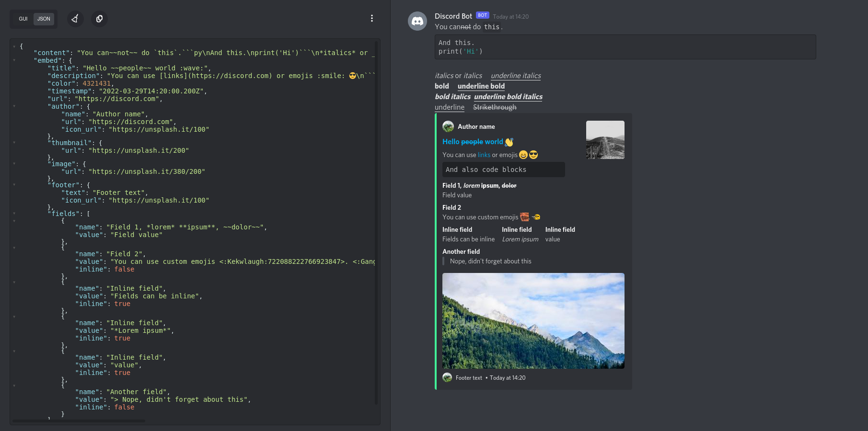This screenshot has width=868, height=431.
Task: Click the Kekwlaugh custom emoji
Action: coord(524,217)
